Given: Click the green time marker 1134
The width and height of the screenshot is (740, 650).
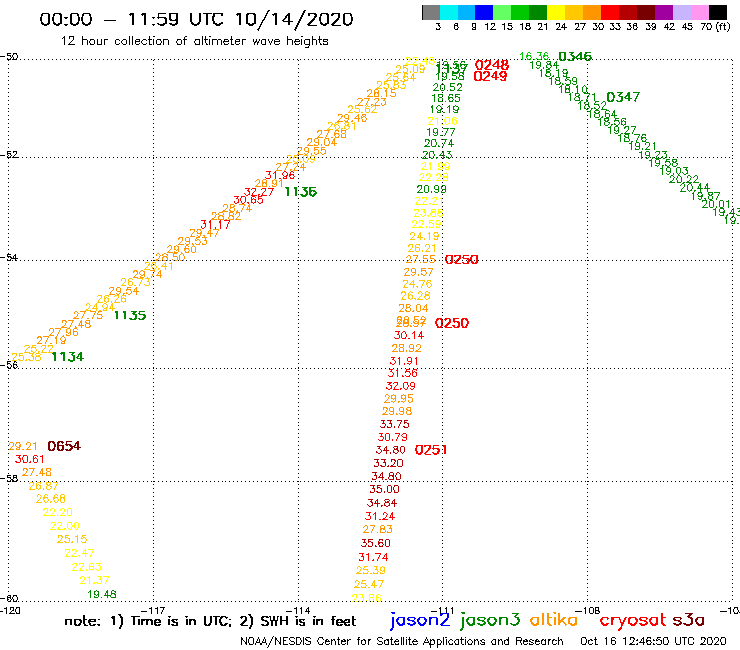Looking at the screenshot, I should pyautogui.click(x=67, y=357).
